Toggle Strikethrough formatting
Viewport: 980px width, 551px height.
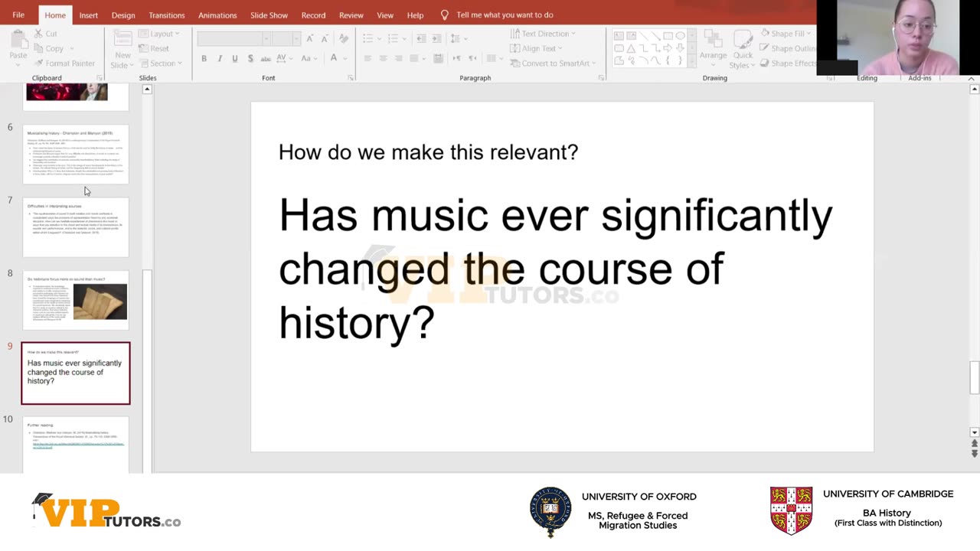coord(266,58)
